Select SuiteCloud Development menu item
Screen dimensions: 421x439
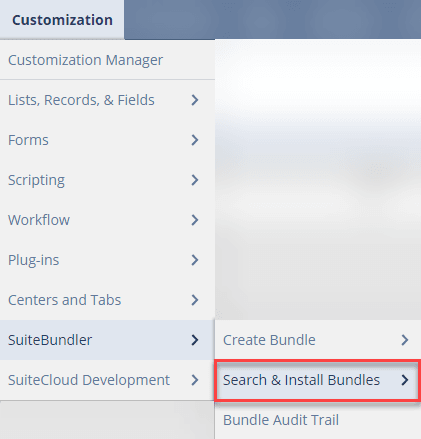pos(107,380)
